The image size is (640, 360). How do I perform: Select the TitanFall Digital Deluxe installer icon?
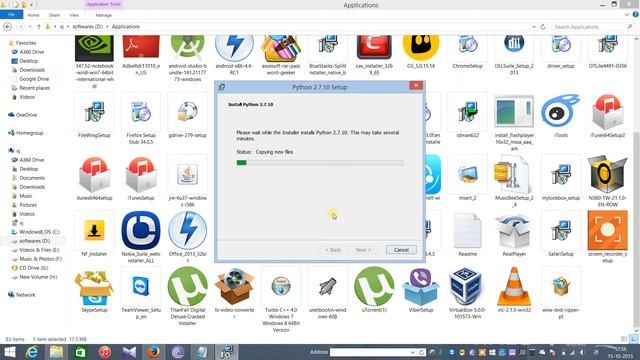[187, 287]
